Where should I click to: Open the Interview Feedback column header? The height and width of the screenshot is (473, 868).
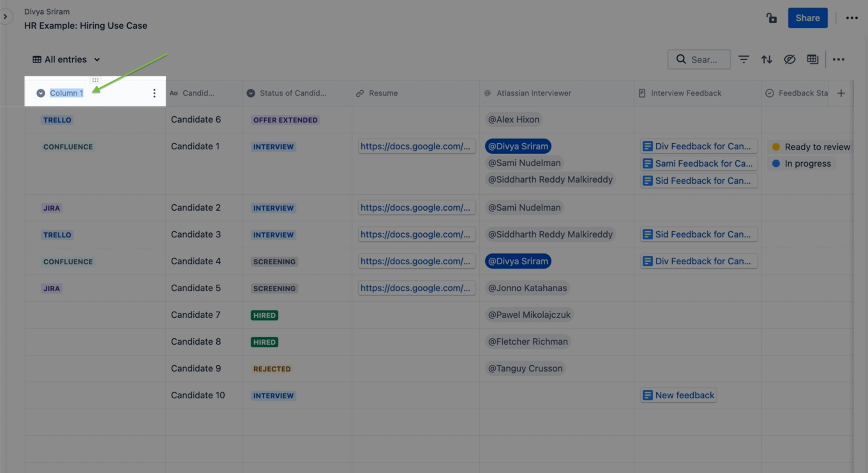[698, 93]
